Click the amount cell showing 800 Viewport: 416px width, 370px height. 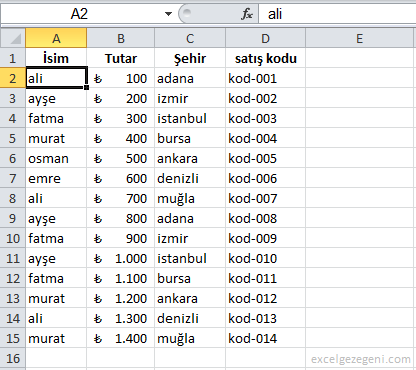point(121,218)
